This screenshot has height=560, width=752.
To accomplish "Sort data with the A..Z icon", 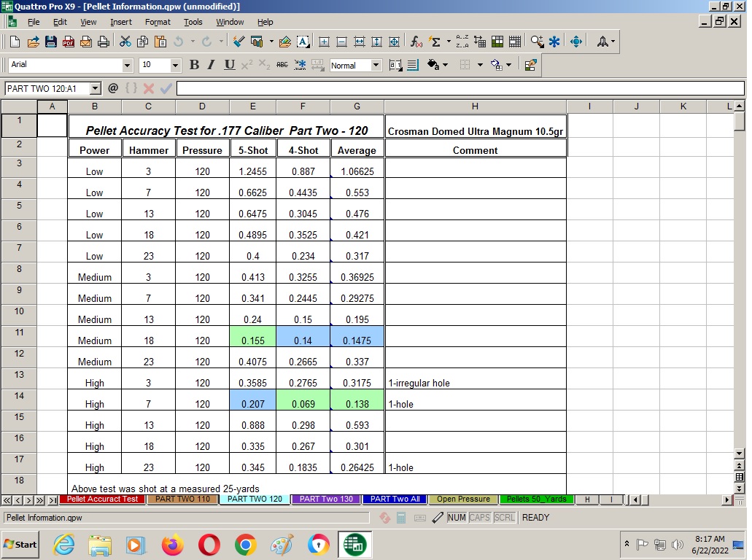I will [x=462, y=42].
